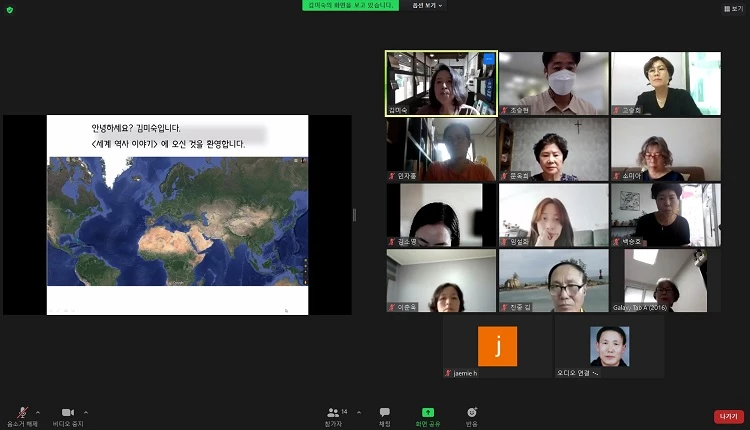Expand audio options arrow beside microphone
This screenshot has width=750, height=430.
point(39,411)
